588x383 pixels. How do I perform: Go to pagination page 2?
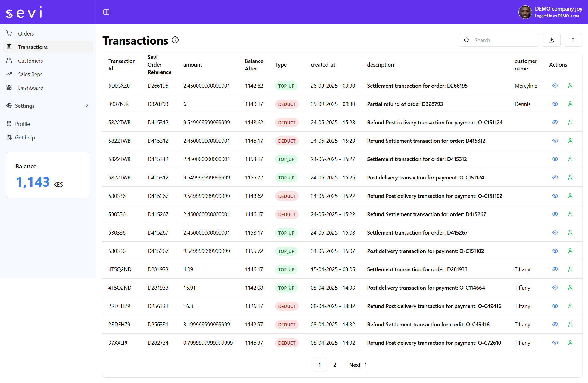tap(334, 365)
